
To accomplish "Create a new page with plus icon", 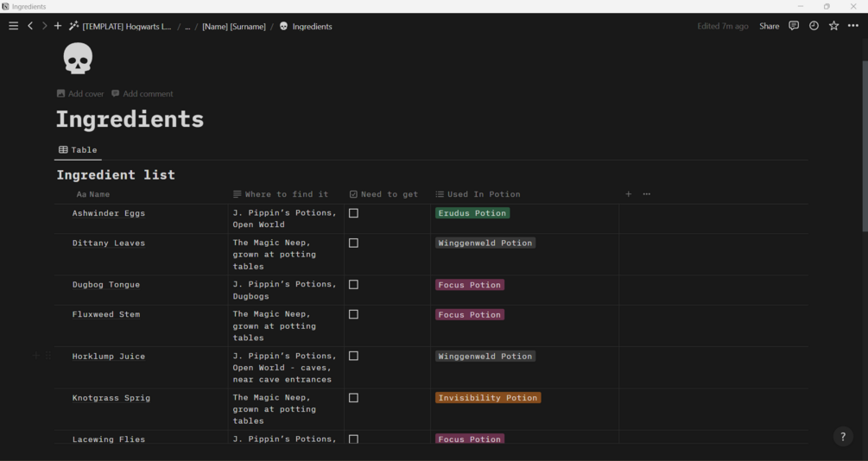I will coord(58,26).
